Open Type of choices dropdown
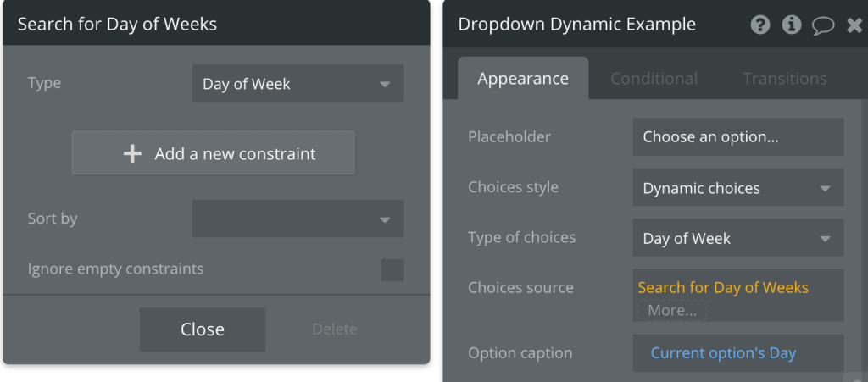The width and height of the screenshot is (868, 382). (x=737, y=239)
